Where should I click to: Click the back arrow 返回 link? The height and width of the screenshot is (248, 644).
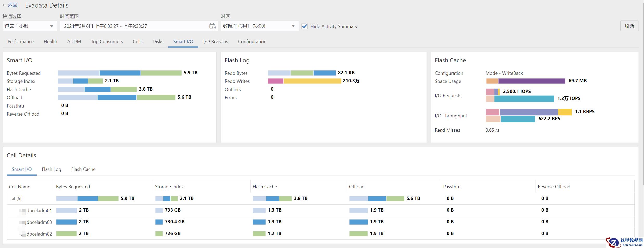click(10, 5)
